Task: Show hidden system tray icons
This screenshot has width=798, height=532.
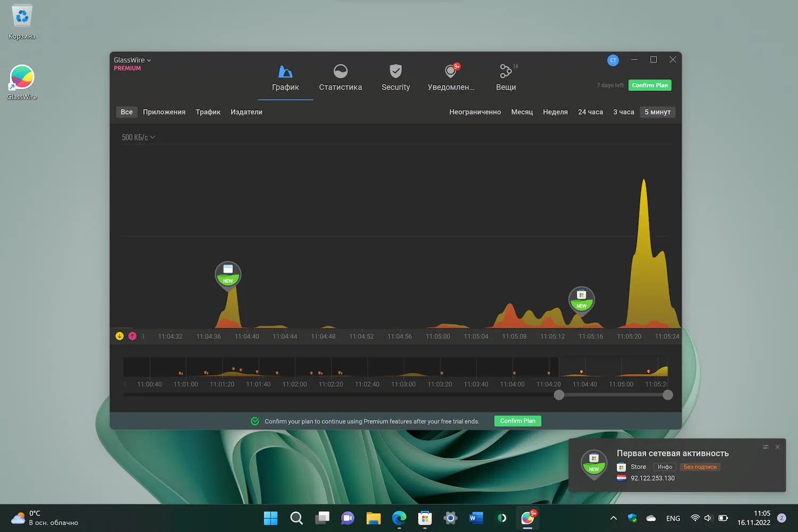Action: (613, 518)
